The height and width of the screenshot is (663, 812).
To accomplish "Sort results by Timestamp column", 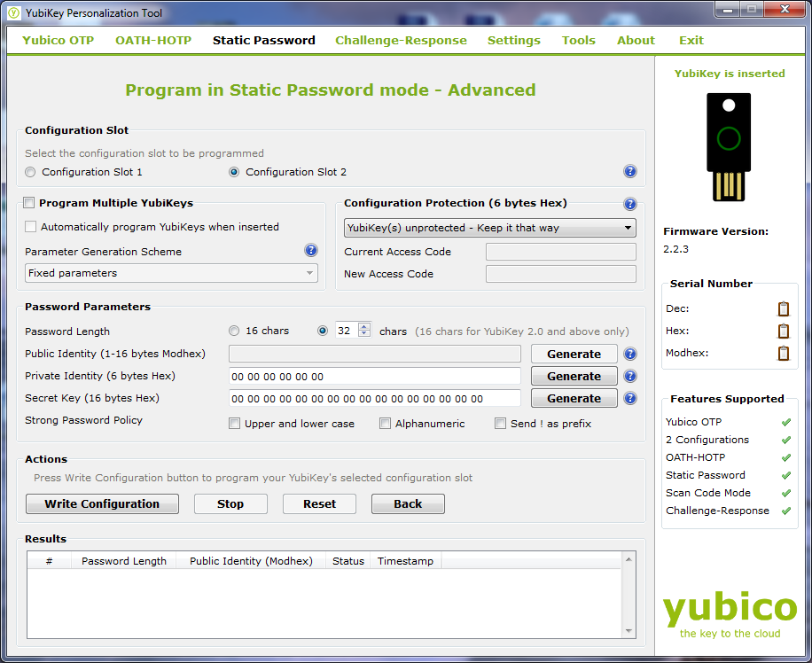I will (405, 561).
